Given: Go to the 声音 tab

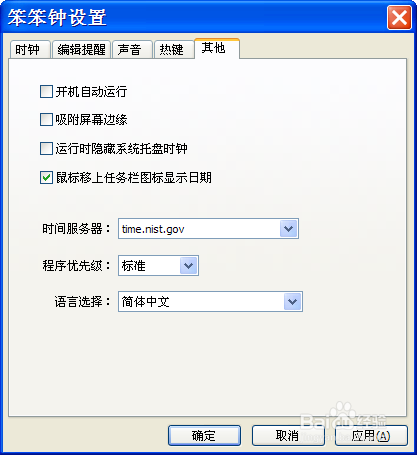Looking at the screenshot, I should 132,50.
